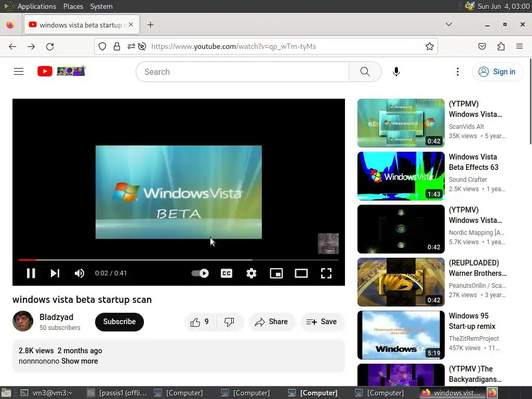This screenshot has height=399, width=532.
Task: Click the search magnifier button
Action: (x=365, y=72)
